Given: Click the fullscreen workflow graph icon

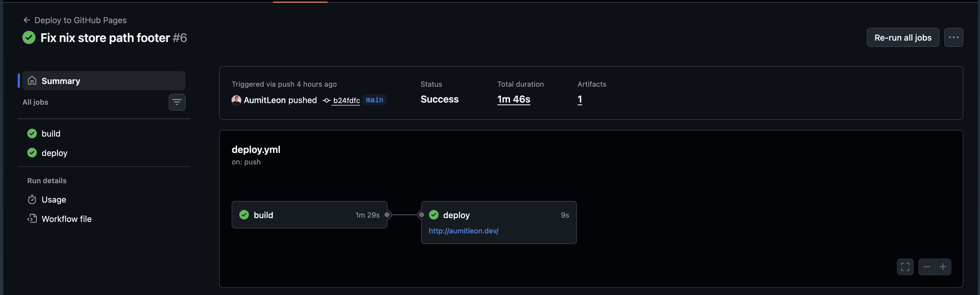Looking at the screenshot, I should (x=905, y=266).
